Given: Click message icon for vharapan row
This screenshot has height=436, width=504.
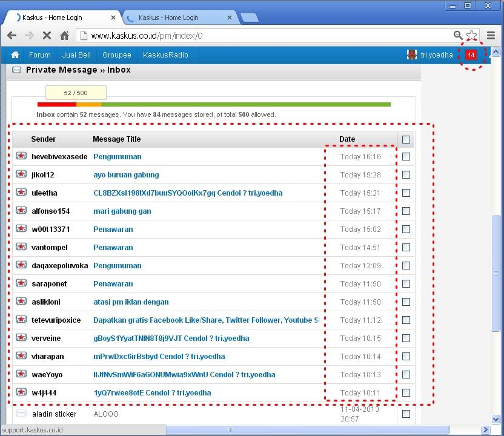Looking at the screenshot, I should pos(21,355).
